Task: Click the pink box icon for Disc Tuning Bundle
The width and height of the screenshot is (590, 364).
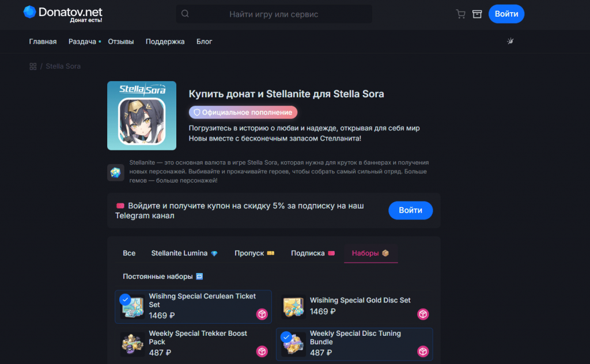Action: (423, 351)
